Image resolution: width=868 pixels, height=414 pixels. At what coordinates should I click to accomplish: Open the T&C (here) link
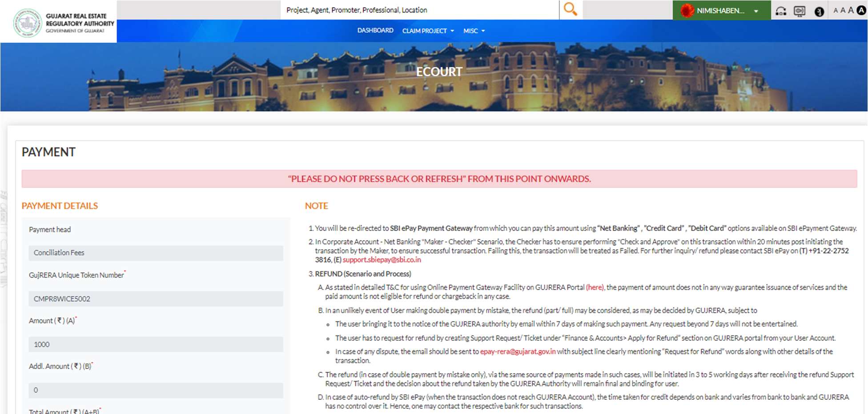595,287
